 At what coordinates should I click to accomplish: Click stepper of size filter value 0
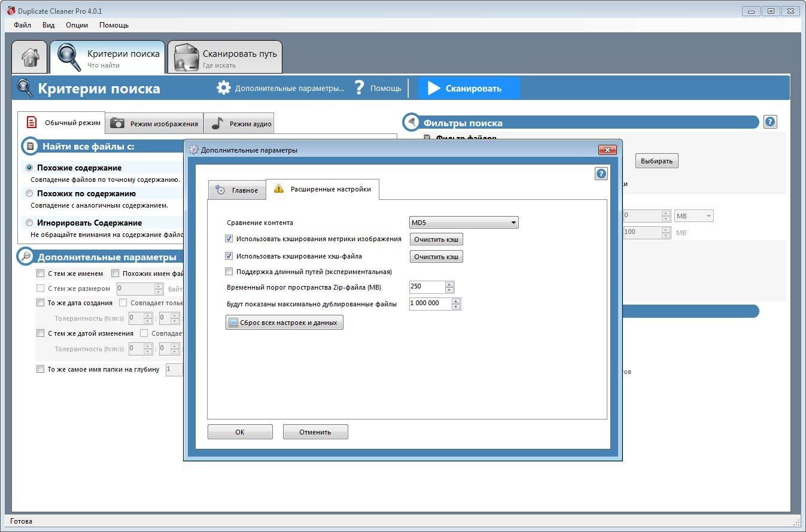(x=666, y=215)
